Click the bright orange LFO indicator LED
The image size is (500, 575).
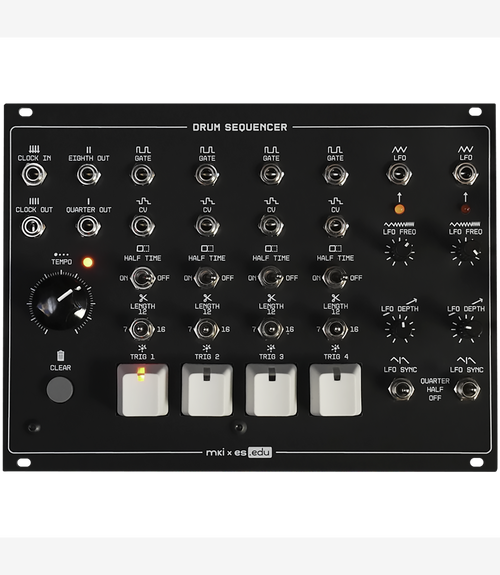(x=399, y=209)
